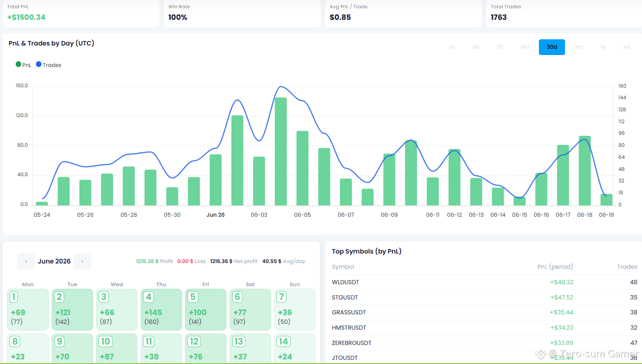Open June 2 calendar day +121
Viewport: 642px width, 364px height.
click(72, 309)
